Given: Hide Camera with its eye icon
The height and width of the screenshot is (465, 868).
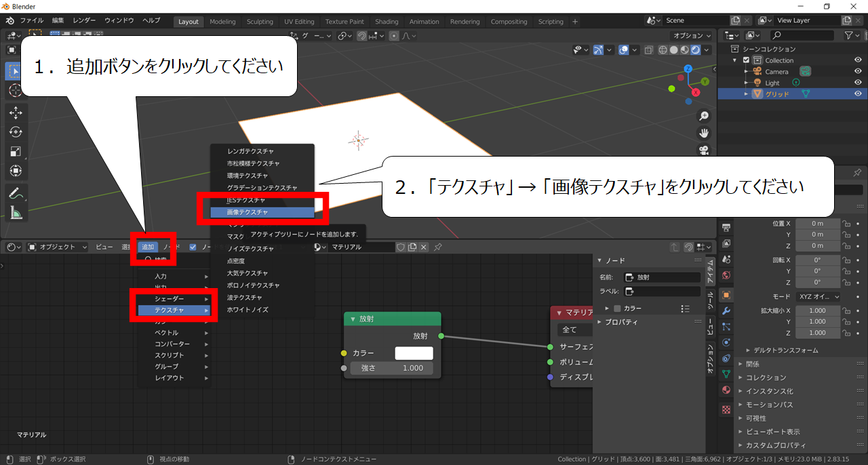Looking at the screenshot, I should [x=858, y=71].
